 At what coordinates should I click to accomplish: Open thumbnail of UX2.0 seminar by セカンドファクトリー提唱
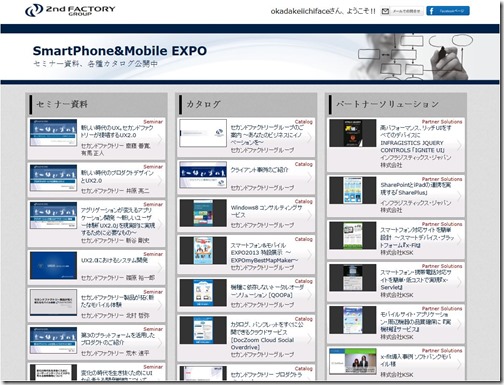53,133
